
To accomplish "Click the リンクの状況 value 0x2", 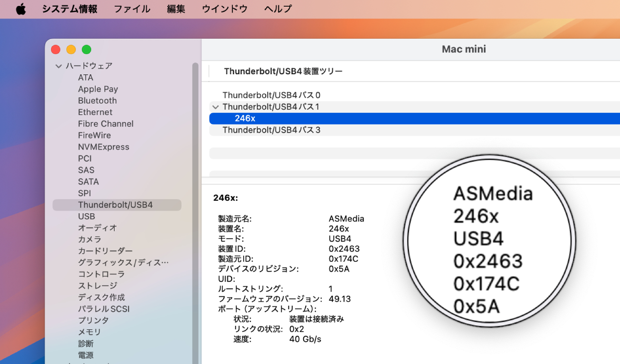I will (x=296, y=329).
